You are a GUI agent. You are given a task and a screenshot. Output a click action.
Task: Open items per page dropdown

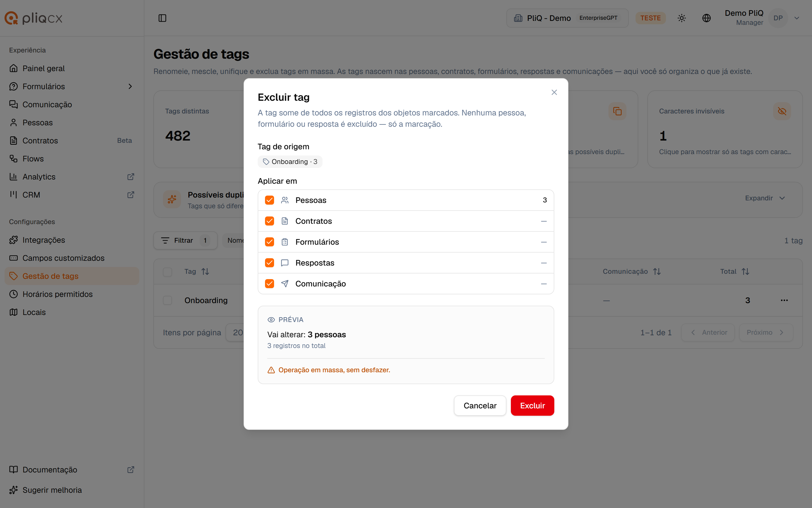(235, 333)
